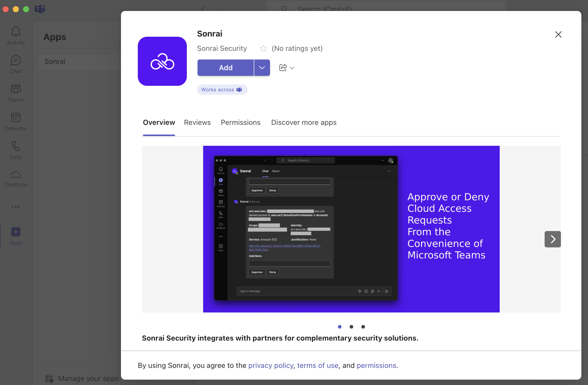Add the Sonrai app
Viewport: 588px width, 385px height.
226,68
